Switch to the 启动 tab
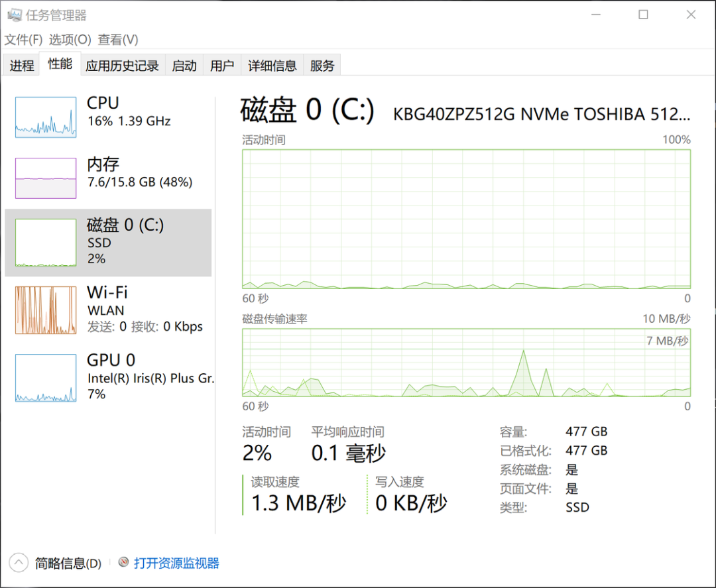 click(184, 66)
